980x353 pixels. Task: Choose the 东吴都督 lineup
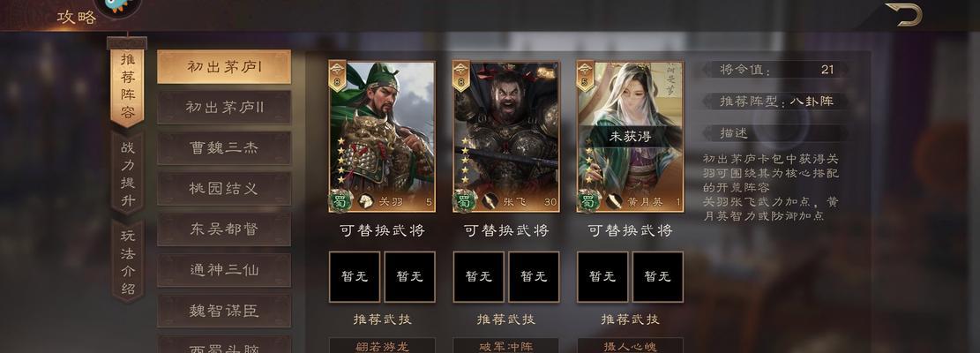(x=224, y=229)
